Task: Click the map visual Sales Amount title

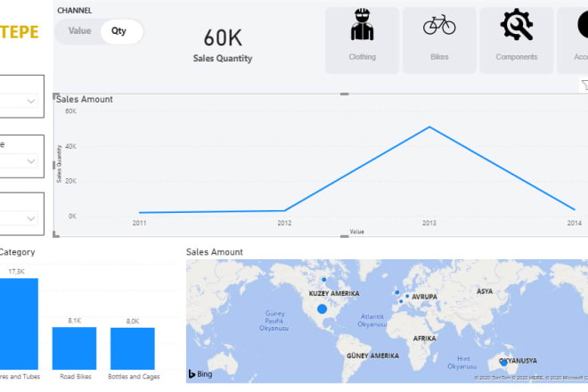Action: click(215, 252)
